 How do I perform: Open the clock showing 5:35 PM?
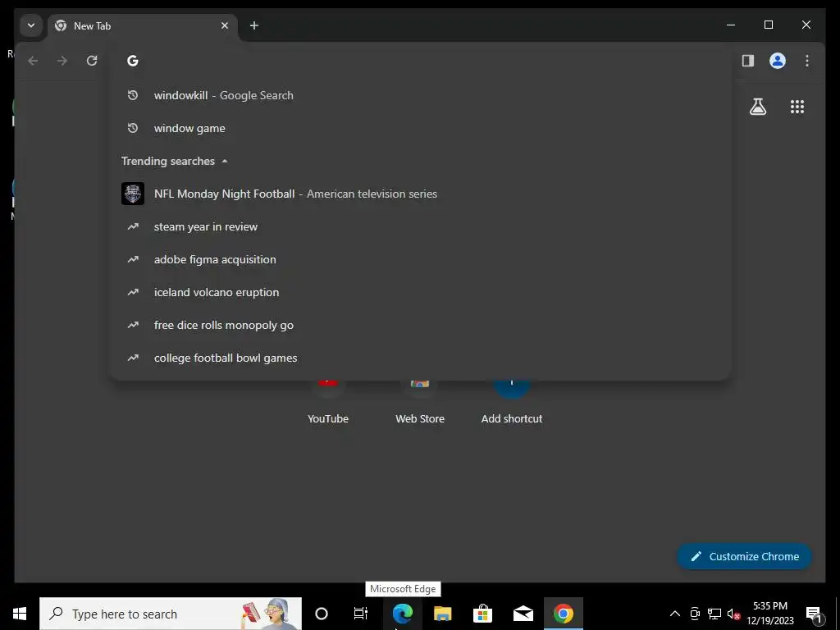click(769, 614)
